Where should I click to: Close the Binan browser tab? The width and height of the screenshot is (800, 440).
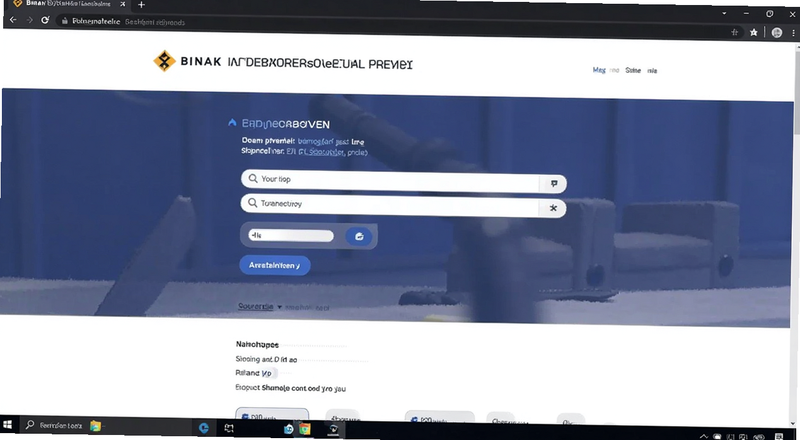click(122, 4)
